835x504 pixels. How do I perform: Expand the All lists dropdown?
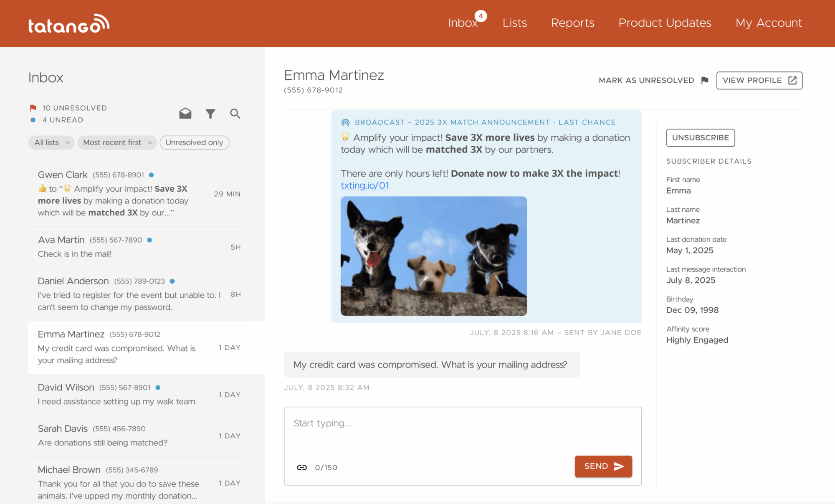51,142
